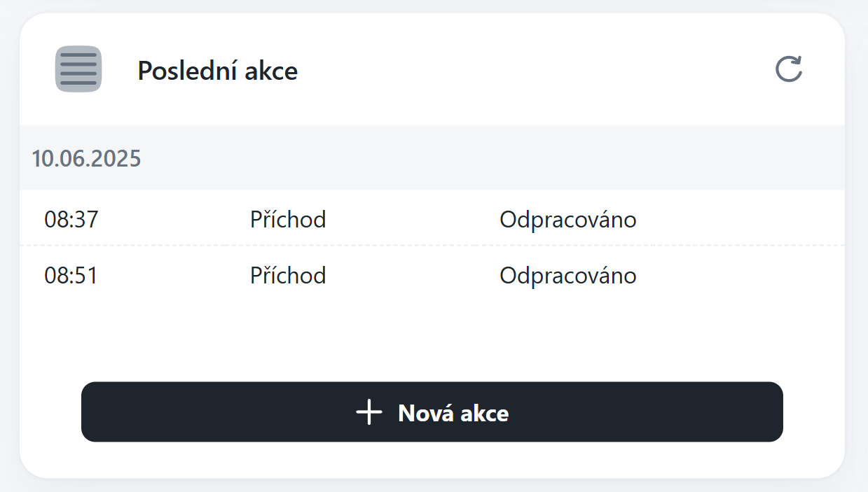
Task: Click Odpracováno in the 08:37 row
Action: [x=567, y=220]
